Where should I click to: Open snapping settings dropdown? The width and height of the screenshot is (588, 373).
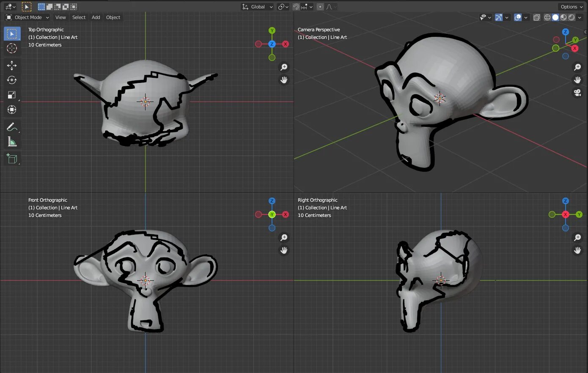point(307,7)
